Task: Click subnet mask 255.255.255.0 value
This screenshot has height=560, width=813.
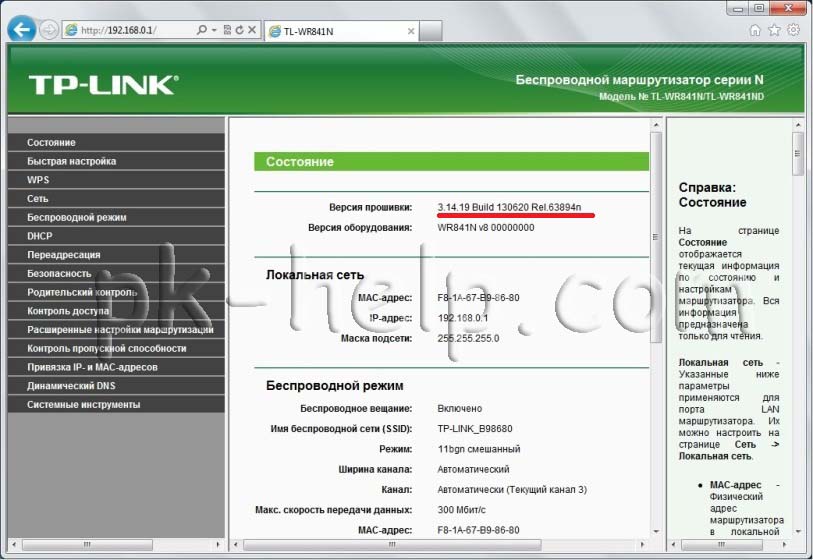Action: pos(468,338)
